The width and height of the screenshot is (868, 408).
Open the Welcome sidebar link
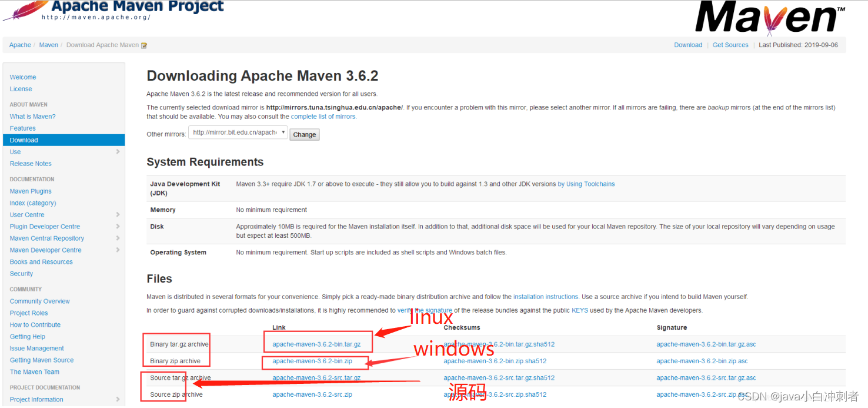coord(23,77)
